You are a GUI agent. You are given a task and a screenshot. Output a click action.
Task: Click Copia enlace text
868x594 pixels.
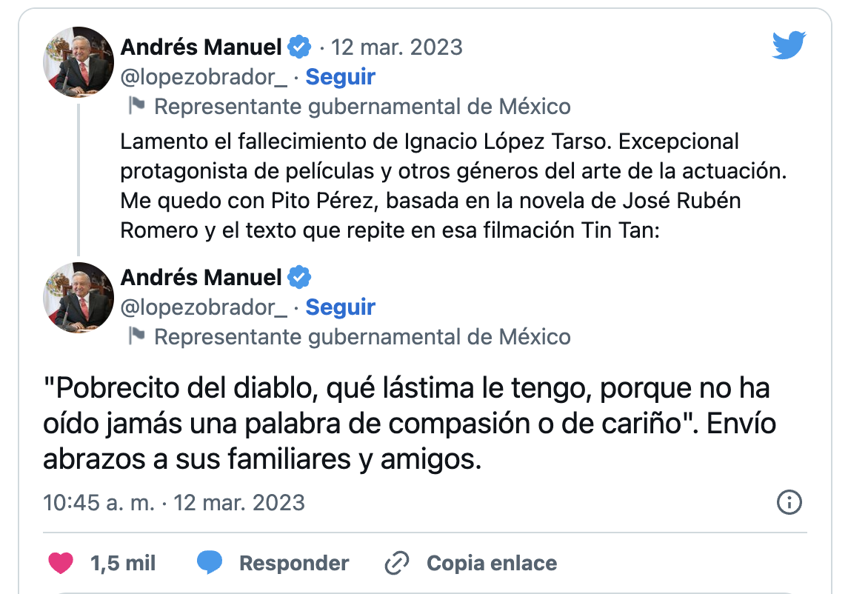(x=492, y=563)
